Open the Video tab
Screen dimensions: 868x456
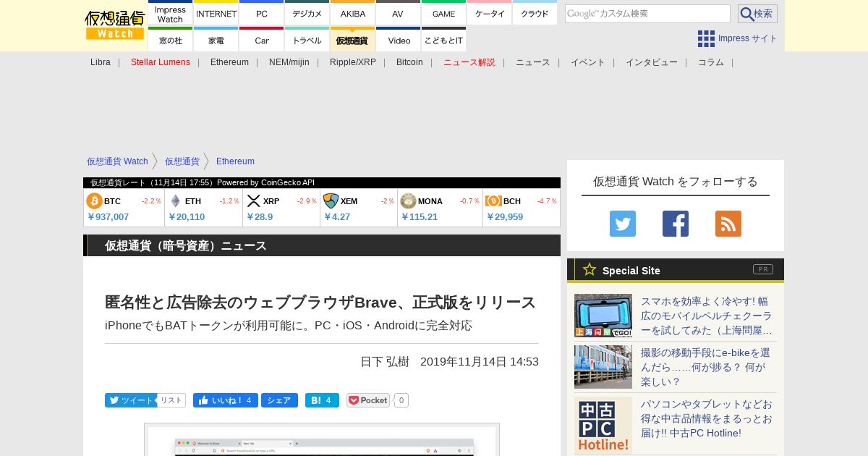[x=398, y=40]
